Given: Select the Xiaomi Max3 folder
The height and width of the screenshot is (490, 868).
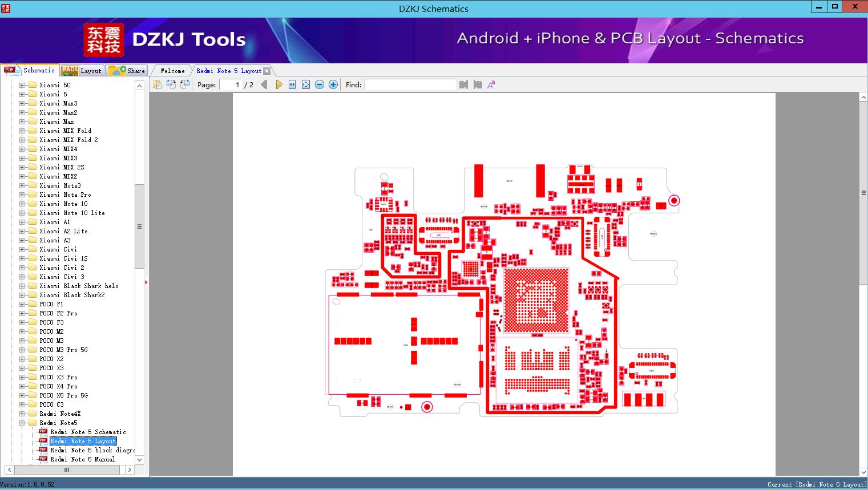Looking at the screenshot, I should 58,103.
